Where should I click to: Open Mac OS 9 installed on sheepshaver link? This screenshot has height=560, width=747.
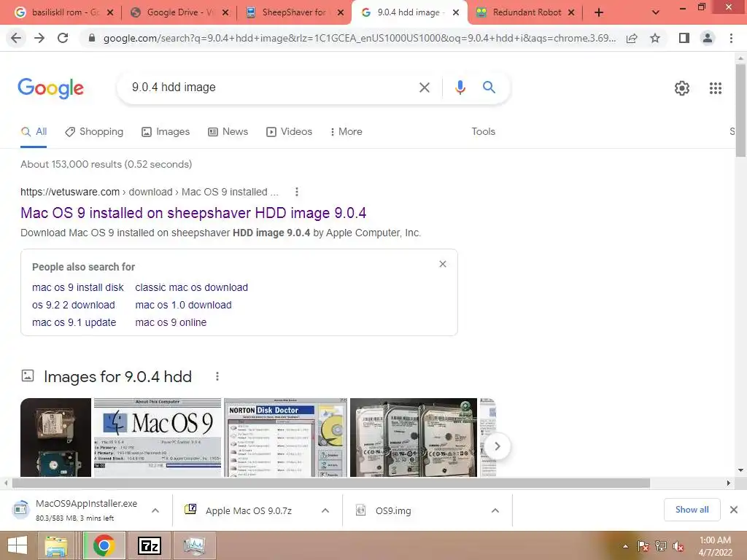coord(193,213)
